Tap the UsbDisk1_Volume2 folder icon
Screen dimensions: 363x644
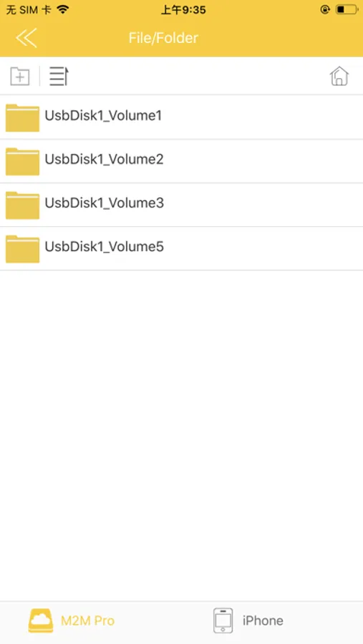coord(23,162)
